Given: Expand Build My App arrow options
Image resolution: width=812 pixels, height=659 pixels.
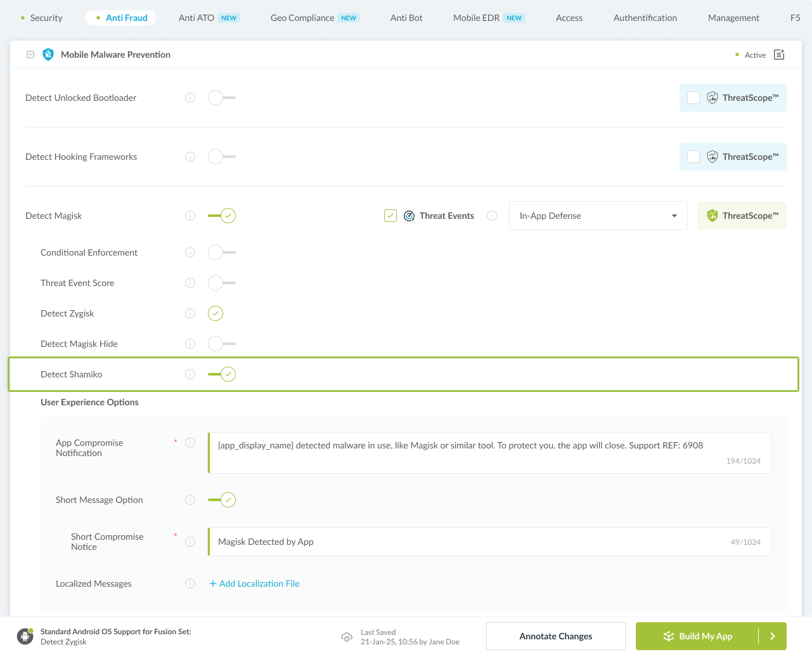Looking at the screenshot, I should 772,636.
